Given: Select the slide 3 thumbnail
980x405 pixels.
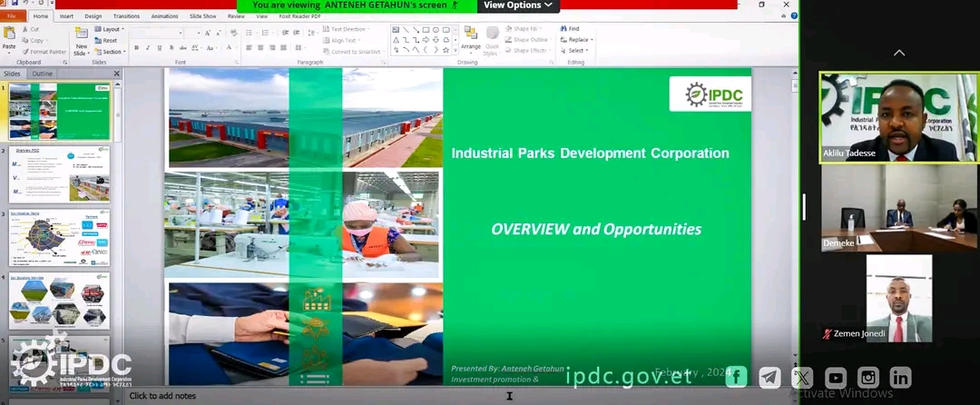Looking at the screenshot, I should click(x=59, y=239).
